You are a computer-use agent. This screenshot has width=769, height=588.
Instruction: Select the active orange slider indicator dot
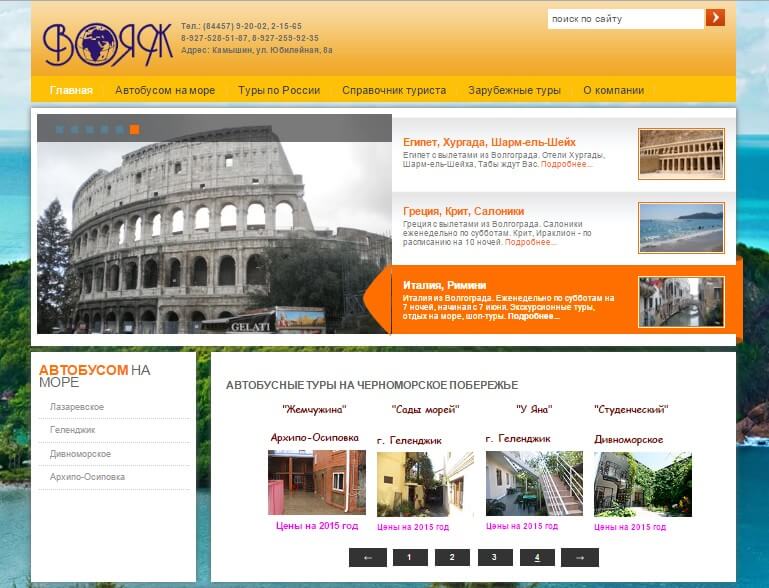pyautogui.click(x=134, y=129)
